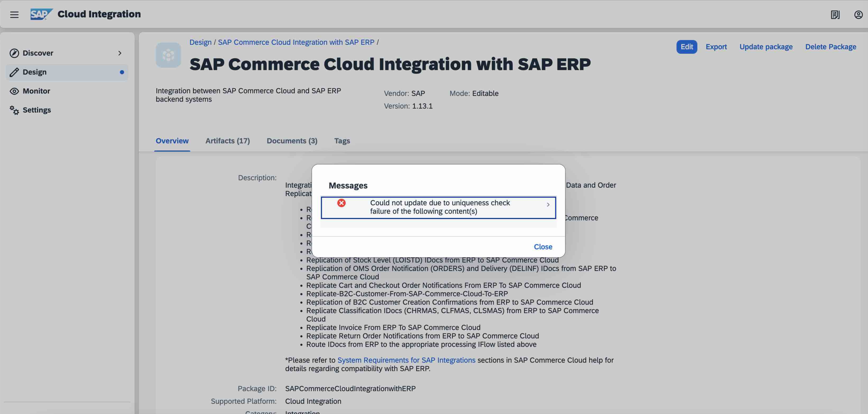Click the short package description subtitle
Viewport: 868px width, 414px height.
(x=248, y=95)
